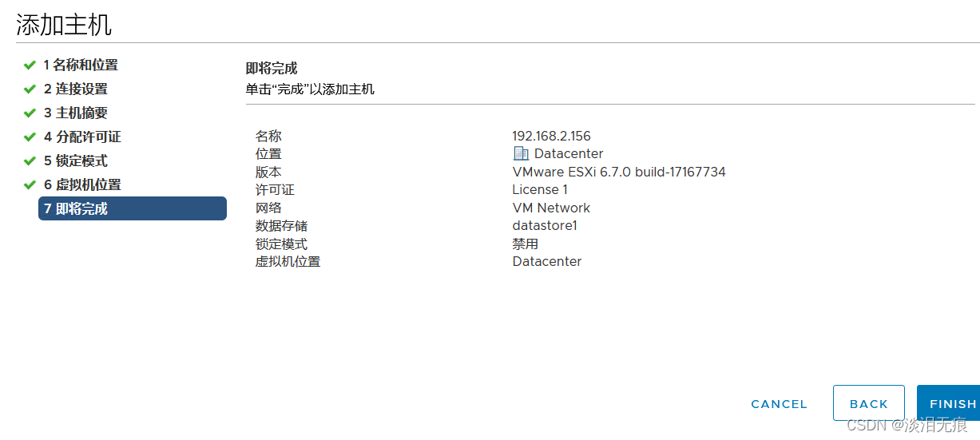Image resolution: width=980 pixels, height=440 pixels.
Task: Click the green checkmark beside 锁定模式
Action: pos(30,161)
